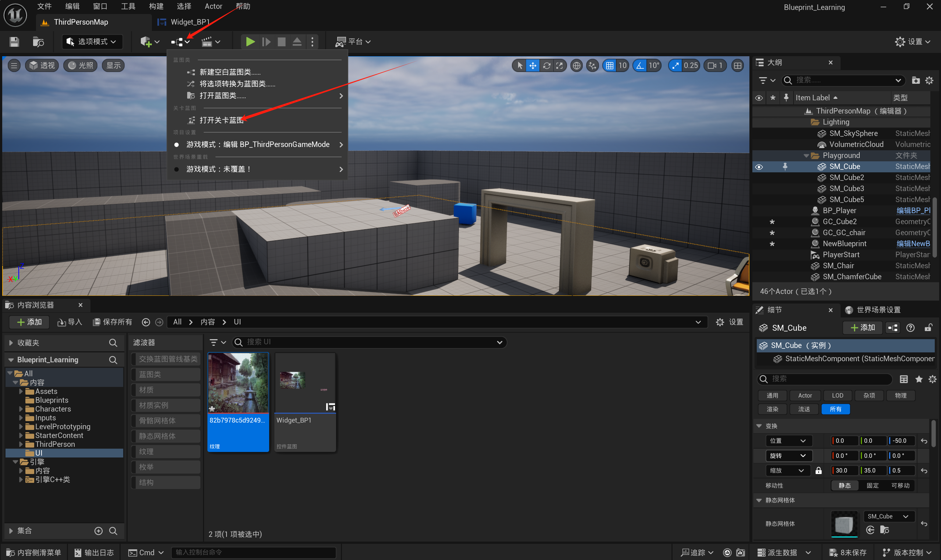Expand the Characters folder in tree
The width and height of the screenshot is (941, 560).
[x=21, y=409]
